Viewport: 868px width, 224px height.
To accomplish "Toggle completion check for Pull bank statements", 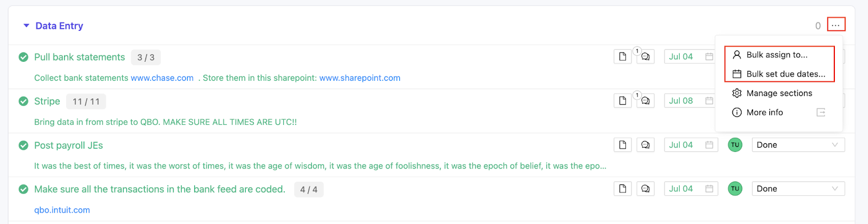I will tap(23, 57).
